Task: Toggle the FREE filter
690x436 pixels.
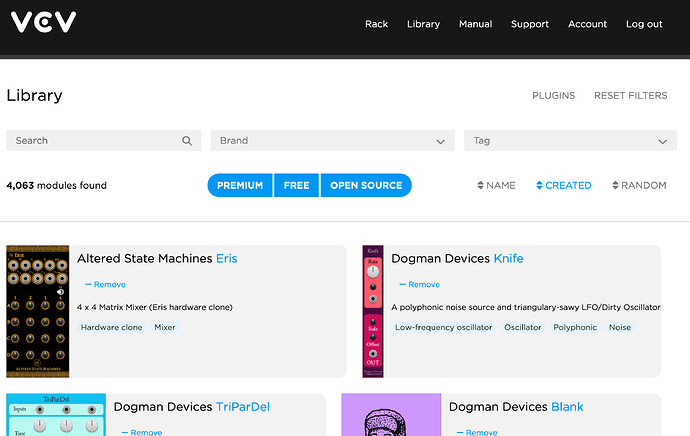Action: (x=297, y=185)
